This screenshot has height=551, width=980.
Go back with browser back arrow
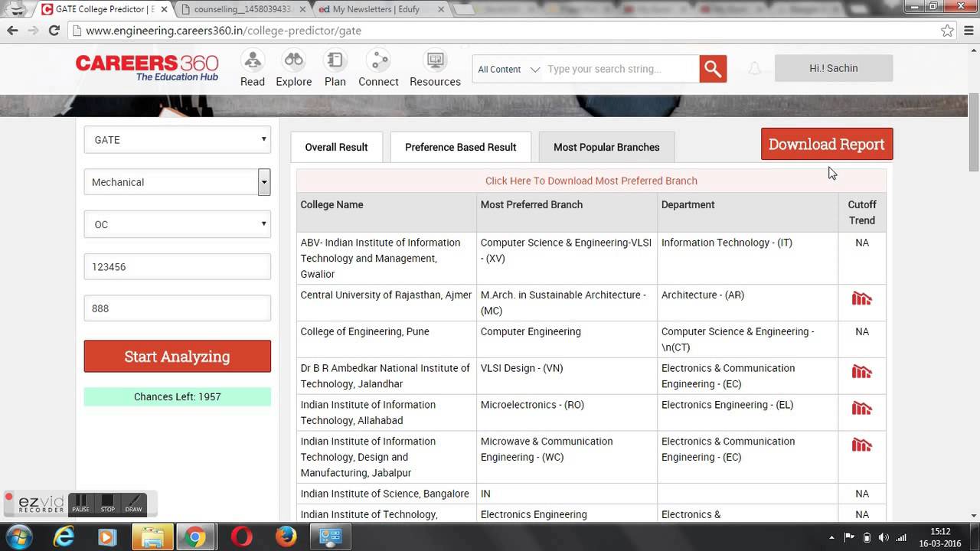click(12, 31)
